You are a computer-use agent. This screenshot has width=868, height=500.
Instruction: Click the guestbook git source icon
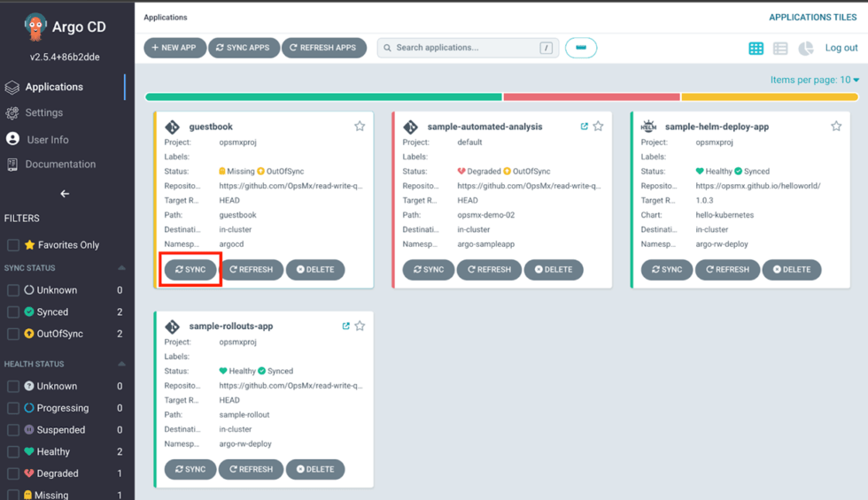point(172,127)
